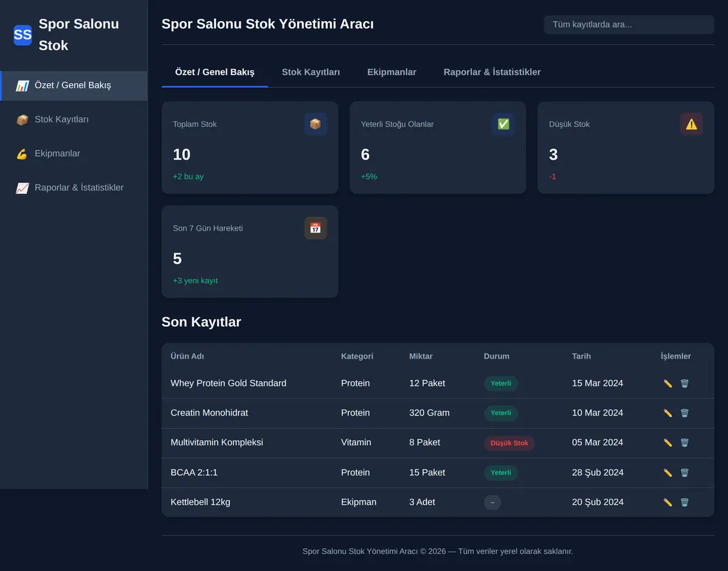Screen dimensions: 728x571
Task: Click the warning icon on Düşük Stok card
Action: [x=692, y=124]
